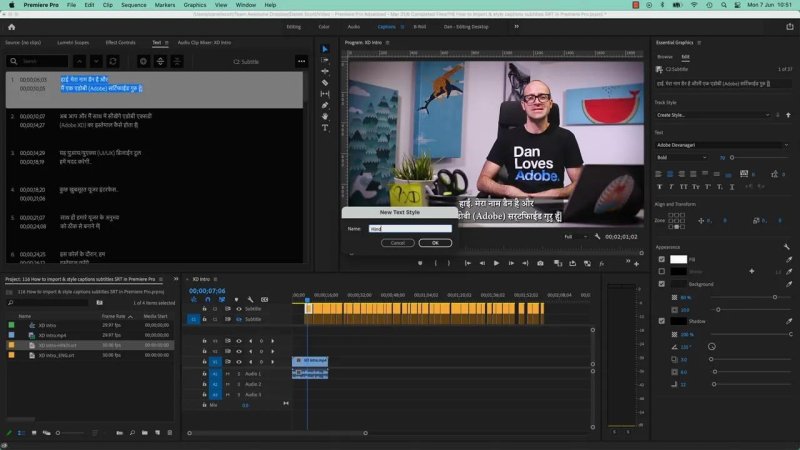Click the Text panel three-dots options button
The width and height of the screenshot is (800, 450).
click(x=302, y=61)
